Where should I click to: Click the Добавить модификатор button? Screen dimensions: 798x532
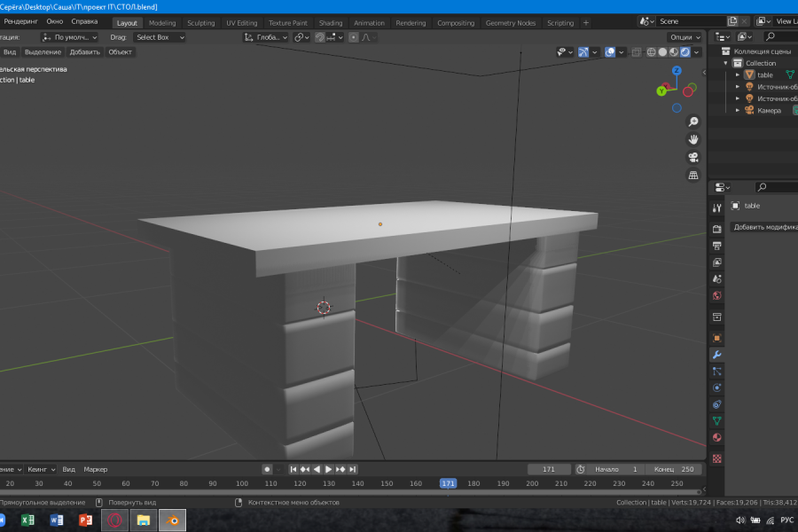pyautogui.click(x=764, y=227)
